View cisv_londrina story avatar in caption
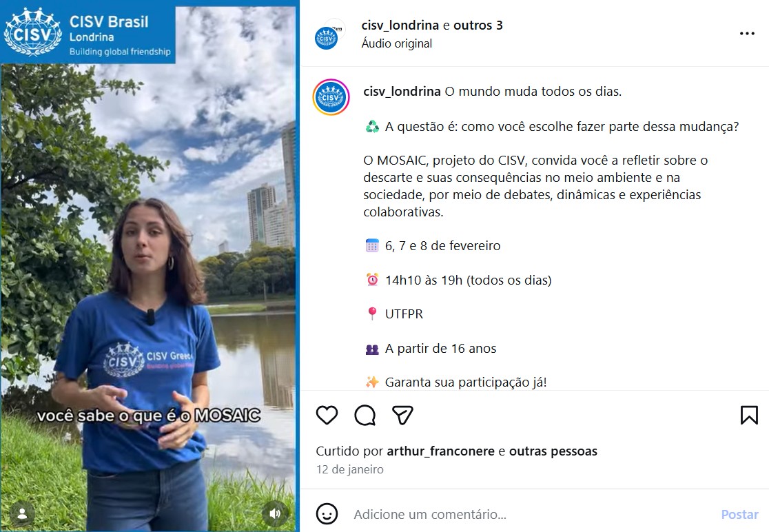Screen dimensions: 769x532 (331, 97)
